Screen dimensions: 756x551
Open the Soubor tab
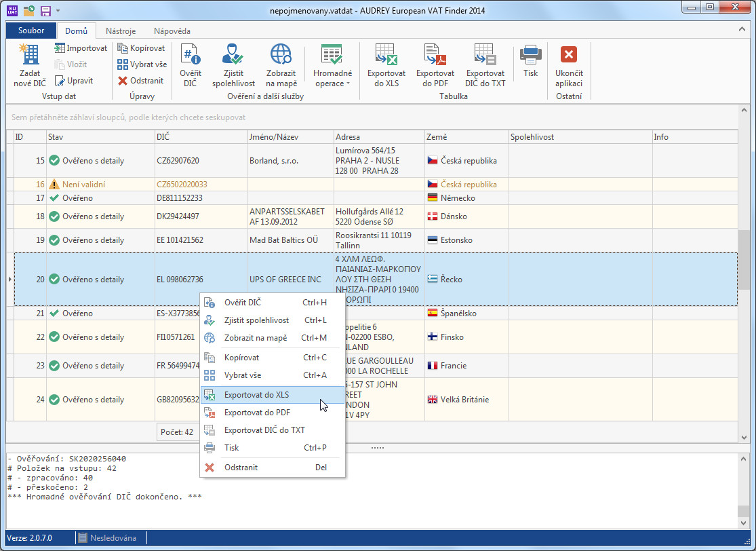pyautogui.click(x=31, y=31)
